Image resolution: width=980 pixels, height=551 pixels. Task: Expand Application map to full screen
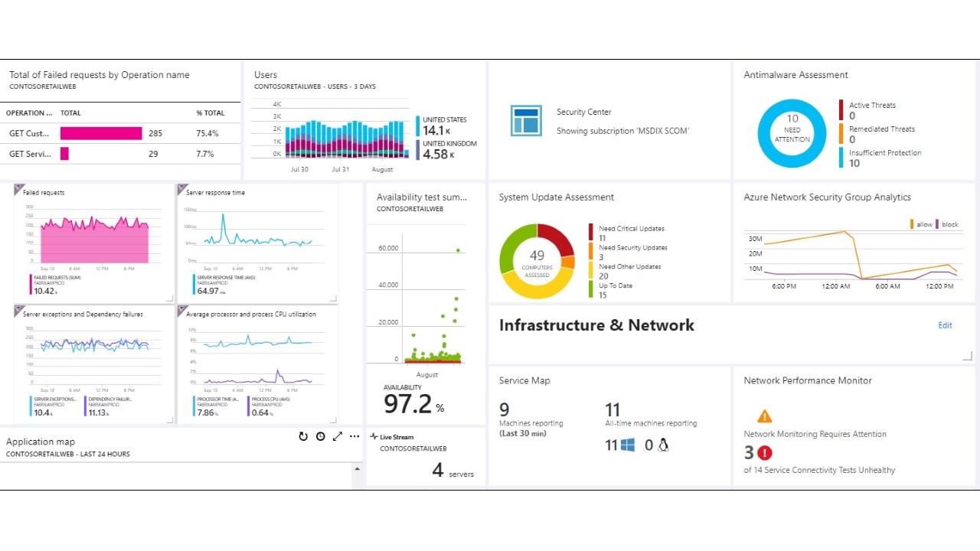click(x=338, y=436)
